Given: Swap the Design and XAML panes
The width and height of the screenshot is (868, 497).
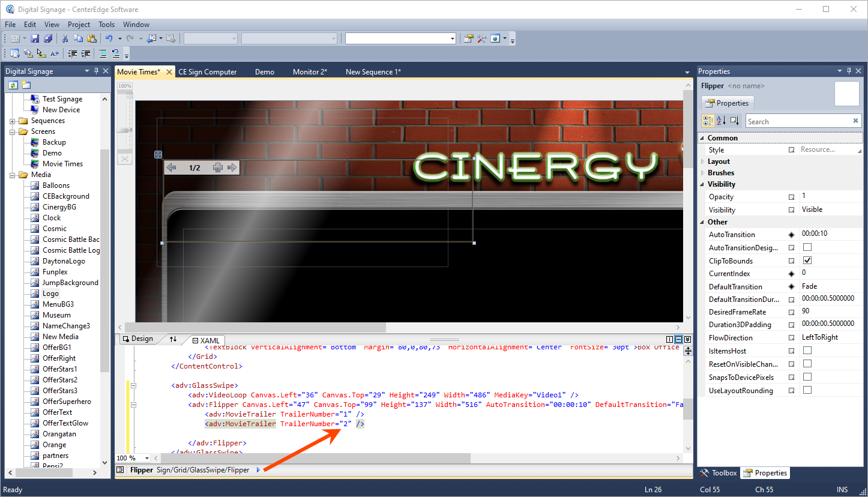Looking at the screenshot, I should point(173,339).
